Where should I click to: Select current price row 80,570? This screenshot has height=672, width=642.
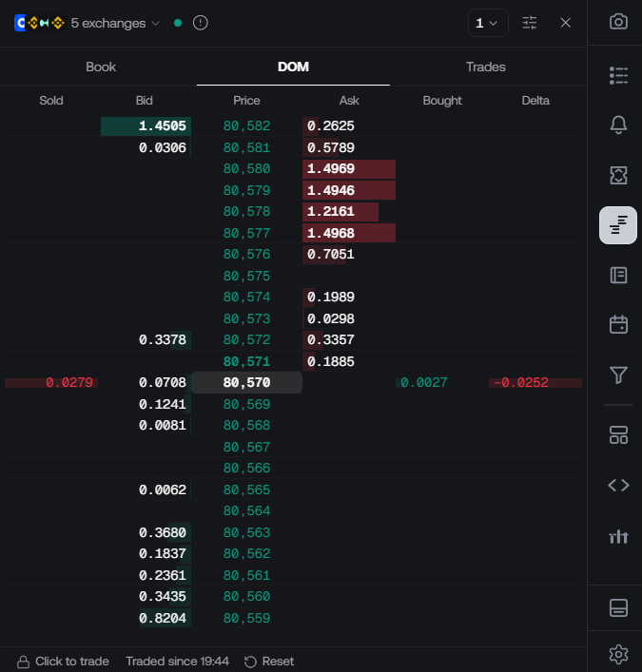click(x=246, y=382)
